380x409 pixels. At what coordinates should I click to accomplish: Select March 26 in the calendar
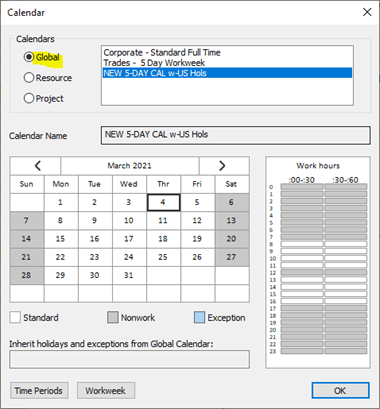(198, 257)
